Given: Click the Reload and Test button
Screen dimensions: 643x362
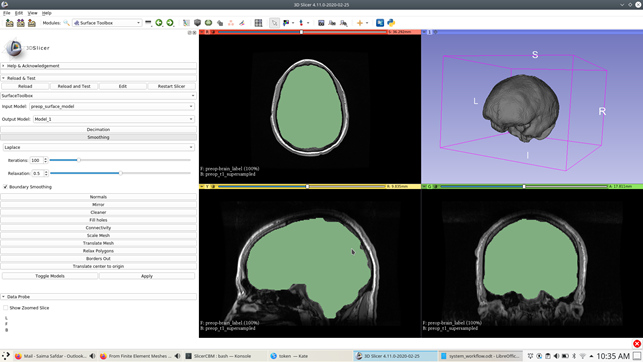Looking at the screenshot, I should [74, 87].
